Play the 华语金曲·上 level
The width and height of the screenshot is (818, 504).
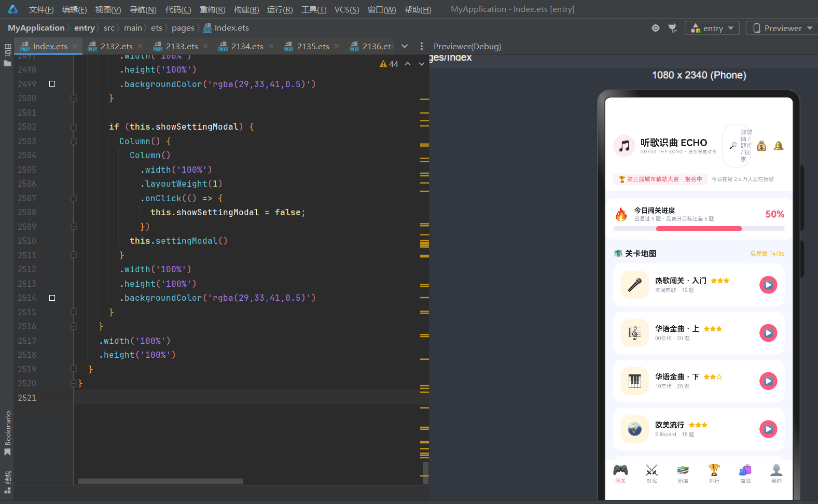tap(768, 333)
